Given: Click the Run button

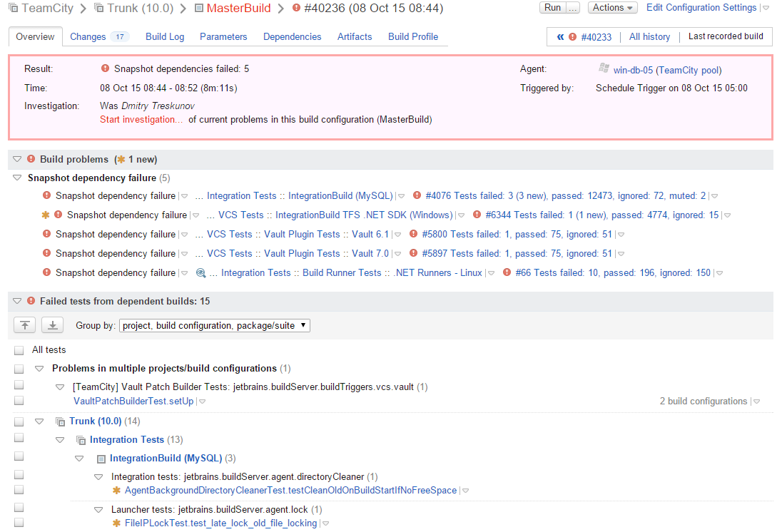Looking at the screenshot, I should pos(552,7).
